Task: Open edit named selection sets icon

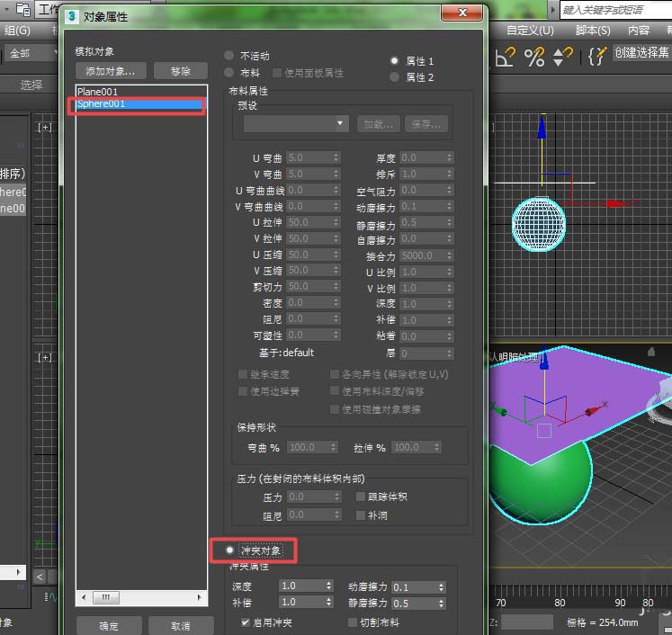Action: tap(597, 56)
